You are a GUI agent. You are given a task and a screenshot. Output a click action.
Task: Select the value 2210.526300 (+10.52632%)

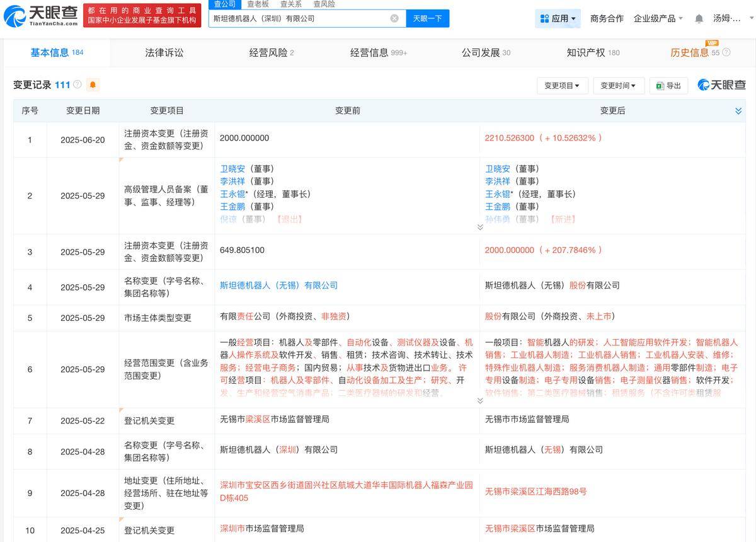point(544,138)
